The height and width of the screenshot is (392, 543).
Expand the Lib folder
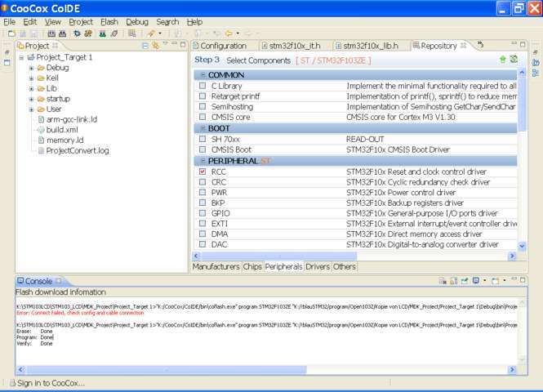tap(31, 89)
